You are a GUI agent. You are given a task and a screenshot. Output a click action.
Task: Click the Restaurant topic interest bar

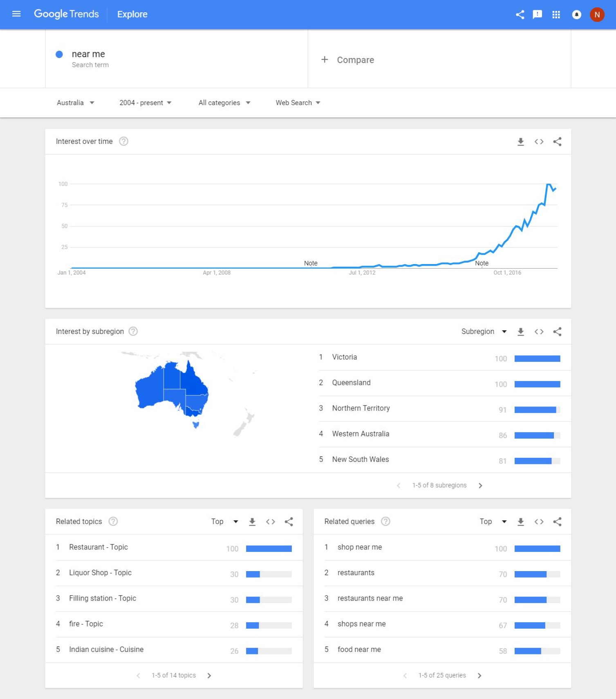coord(269,549)
